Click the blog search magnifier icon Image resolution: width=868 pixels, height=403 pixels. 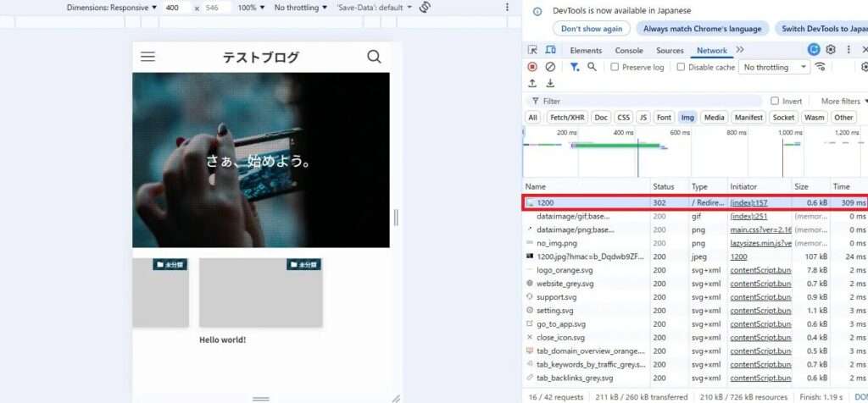click(x=374, y=57)
